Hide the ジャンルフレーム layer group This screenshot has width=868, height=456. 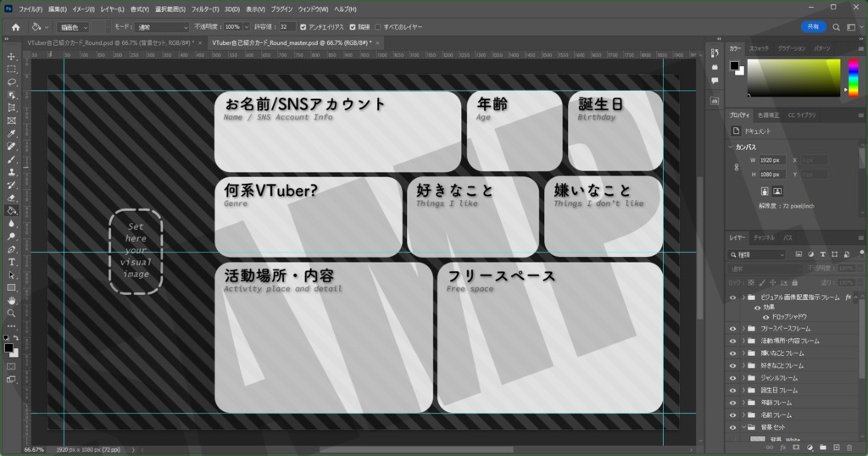[732, 378]
